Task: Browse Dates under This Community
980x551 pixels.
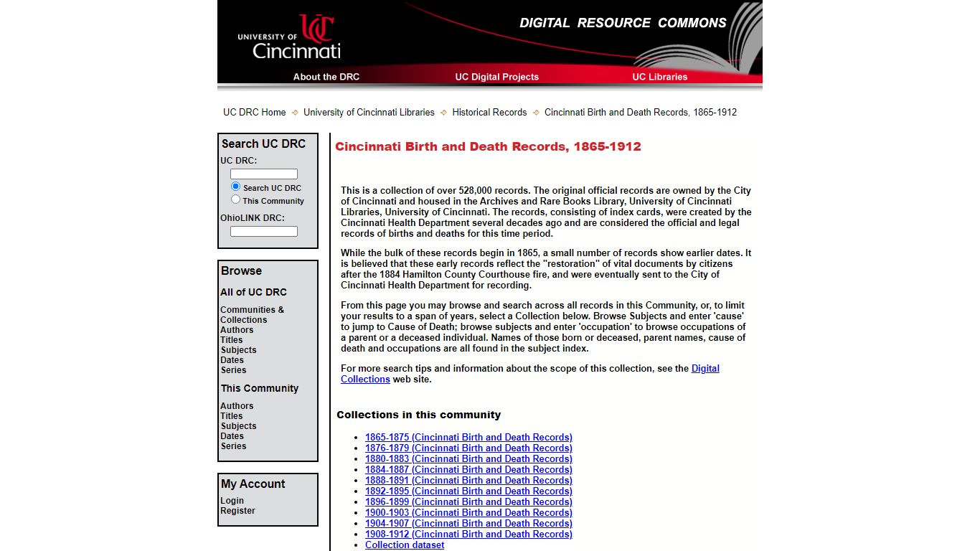Action: click(232, 436)
